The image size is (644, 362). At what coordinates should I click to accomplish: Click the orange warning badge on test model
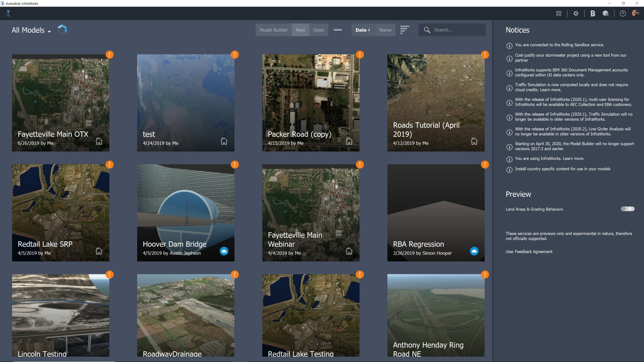(235, 55)
